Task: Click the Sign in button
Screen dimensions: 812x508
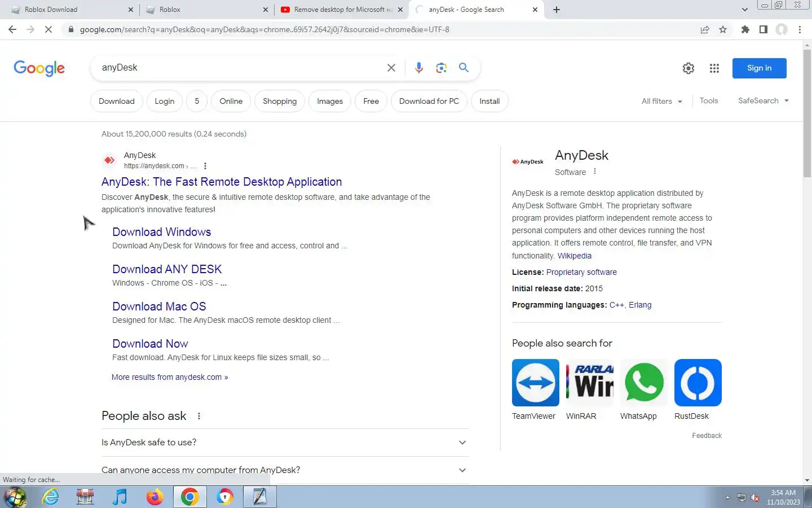Action: click(x=760, y=68)
